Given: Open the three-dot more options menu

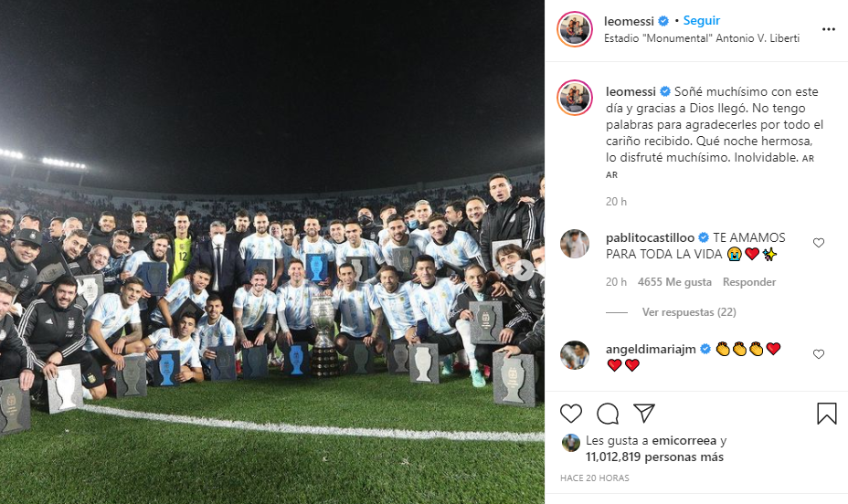Looking at the screenshot, I should pos(829,29).
